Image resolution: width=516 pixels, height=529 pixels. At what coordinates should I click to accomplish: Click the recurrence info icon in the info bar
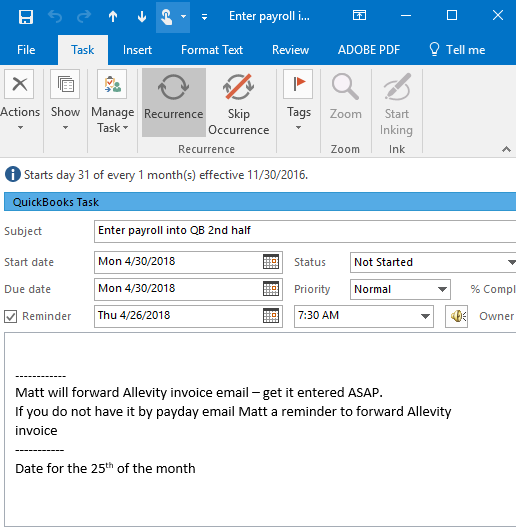(13, 175)
